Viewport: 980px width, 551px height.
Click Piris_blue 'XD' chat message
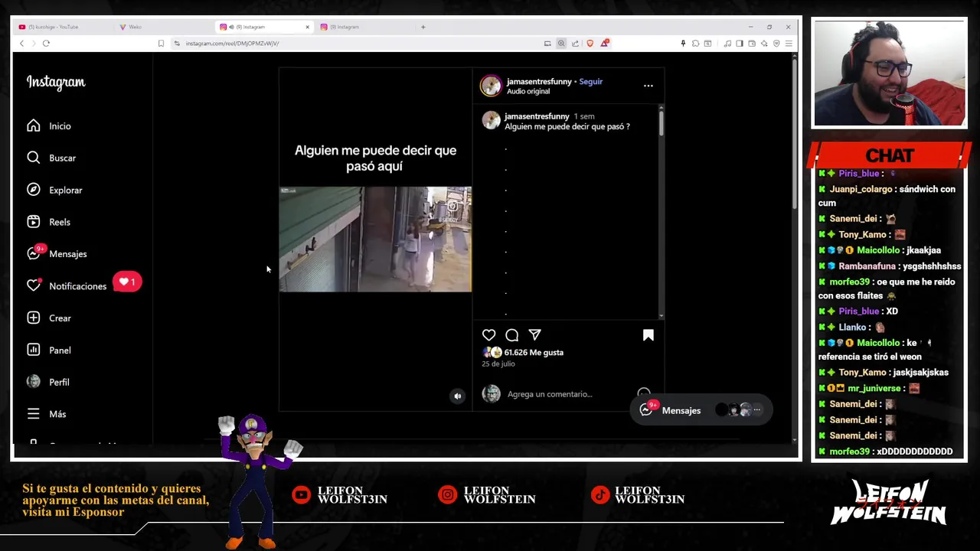click(x=858, y=311)
